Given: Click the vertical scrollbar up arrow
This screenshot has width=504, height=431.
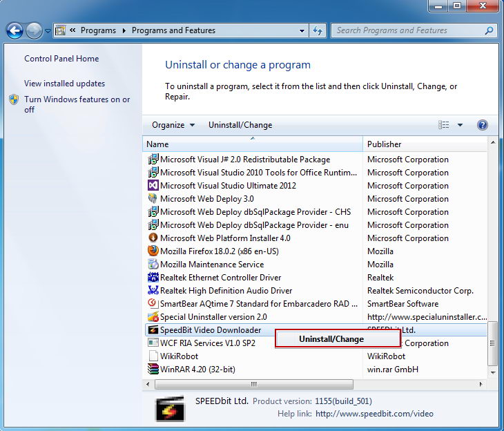Looking at the screenshot, I should (x=493, y=142).
